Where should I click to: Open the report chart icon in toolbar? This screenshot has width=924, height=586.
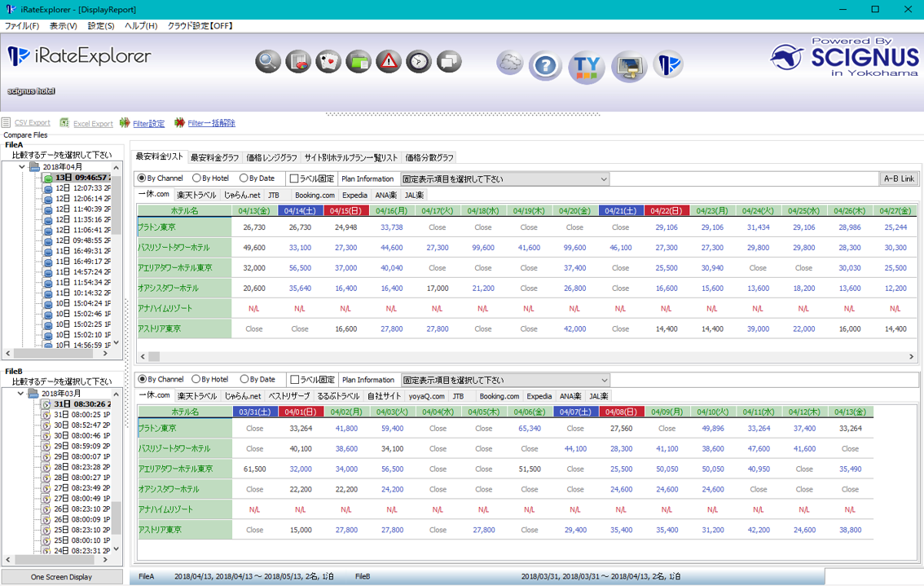[x=298, y=61]
